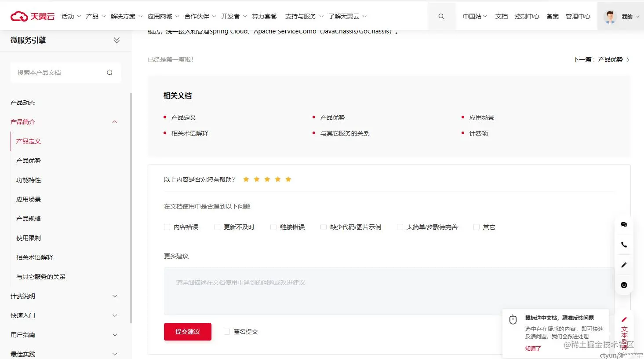Select 产品动态 in sidebar

click(x=23, y=103)
